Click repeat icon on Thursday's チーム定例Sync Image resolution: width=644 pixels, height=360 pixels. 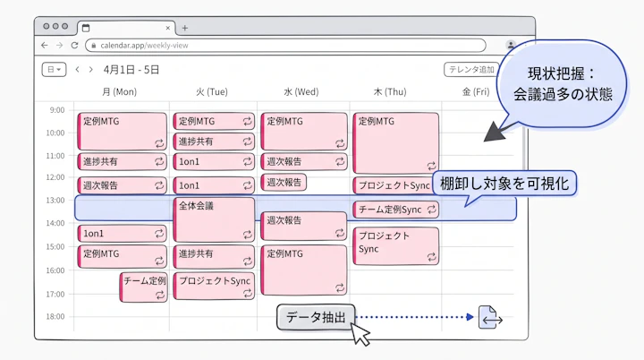click(x=431, y=210)
